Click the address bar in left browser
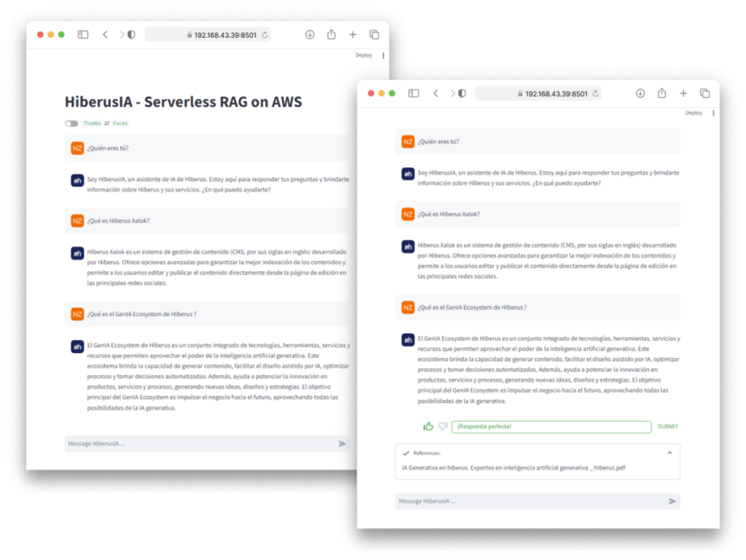This screenshot has width=746, height=560. coord(208,35)
